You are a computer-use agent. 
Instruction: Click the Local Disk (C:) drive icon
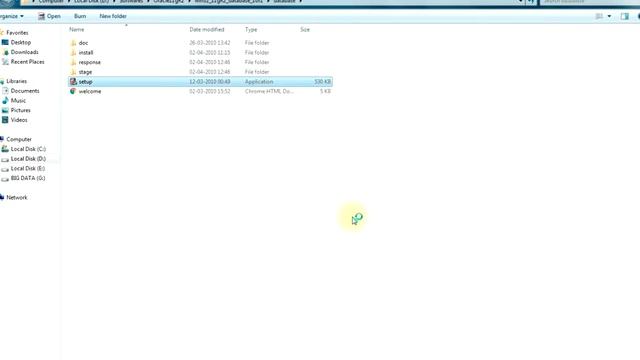coord(5,149)
